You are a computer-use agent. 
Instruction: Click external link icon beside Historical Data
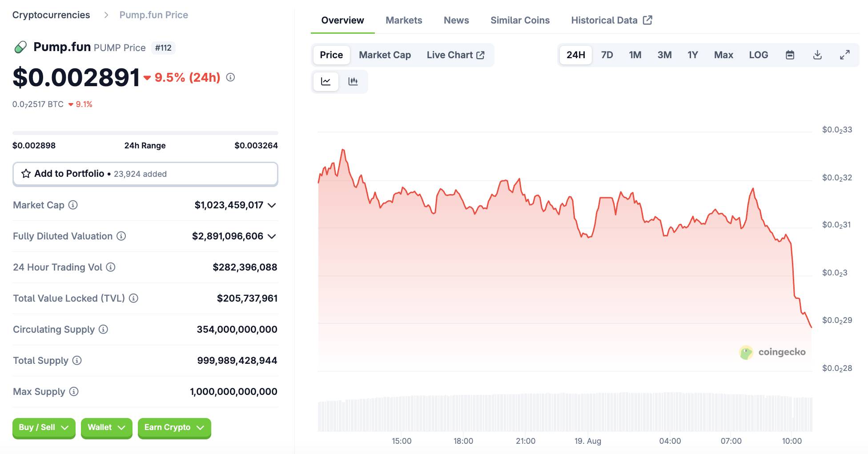coord(647,20)
